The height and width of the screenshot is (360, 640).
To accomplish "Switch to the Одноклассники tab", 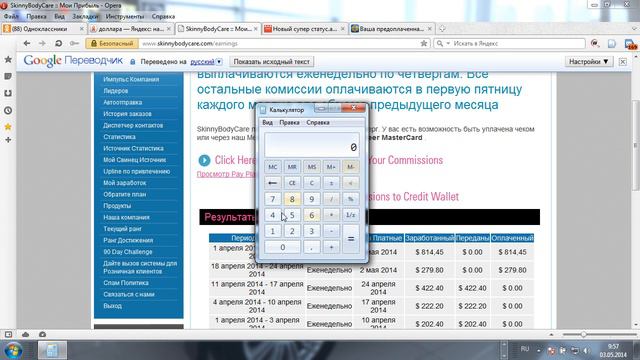I will pos(42,29).
